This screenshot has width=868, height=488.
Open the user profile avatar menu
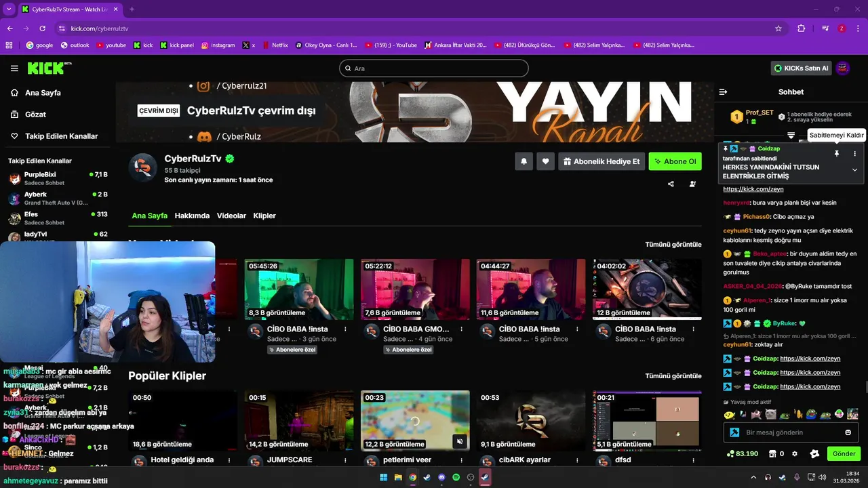[843, 68]
